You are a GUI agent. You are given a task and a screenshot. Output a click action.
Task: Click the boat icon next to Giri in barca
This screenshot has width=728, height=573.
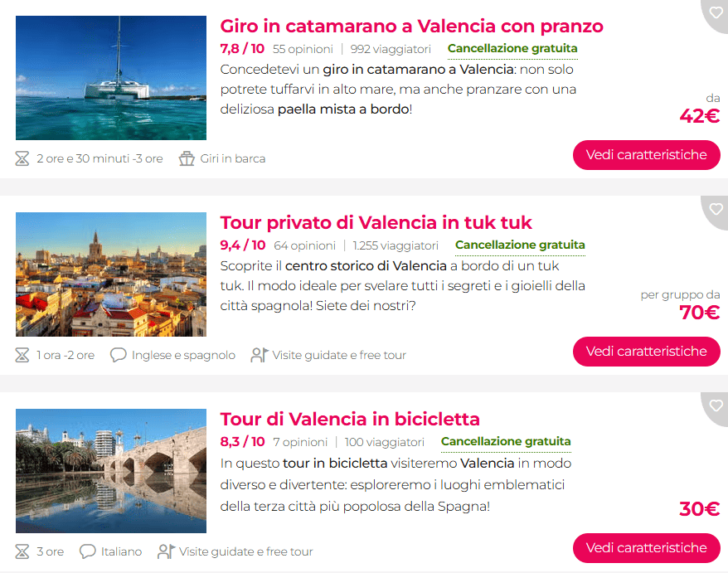[x=187, y=159]
